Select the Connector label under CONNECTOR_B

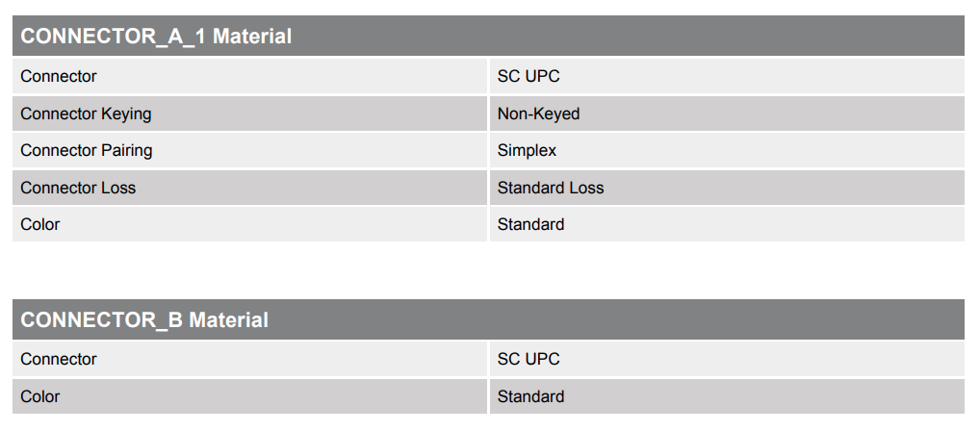(x=59, y=359)
